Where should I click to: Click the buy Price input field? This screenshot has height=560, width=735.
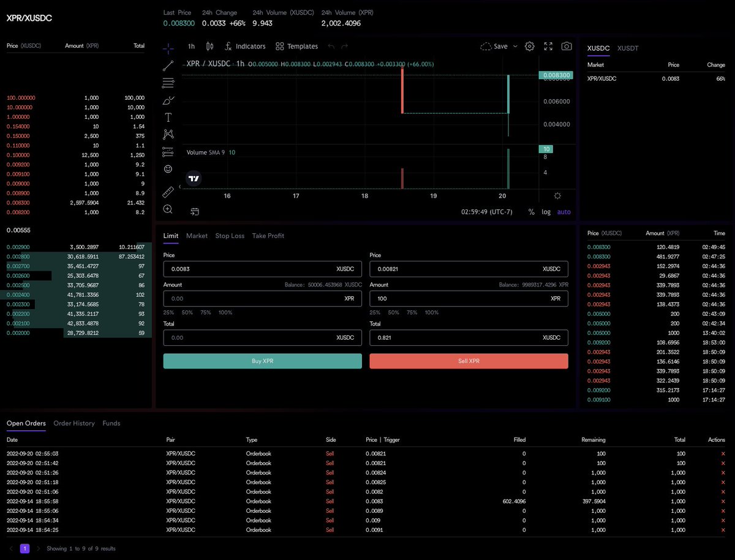[263, 269]
